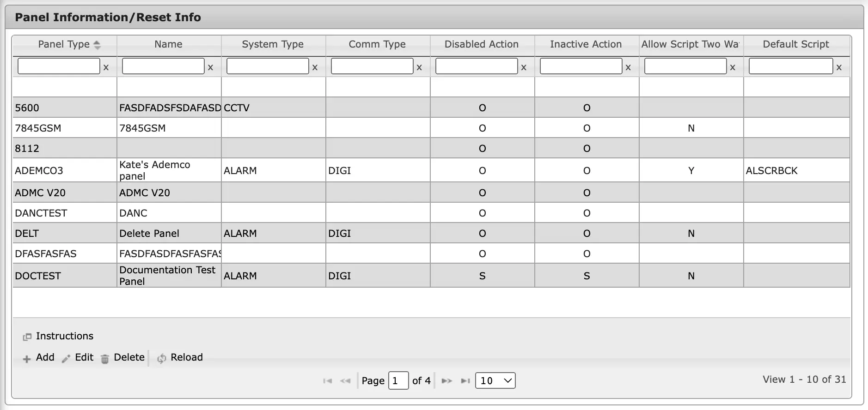Clear the System Type filter x

pos(315,67)
